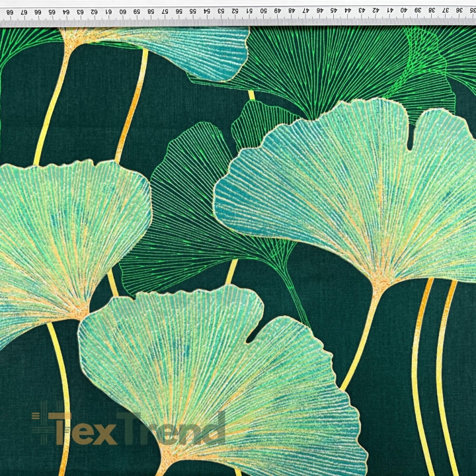Click the ruler number 36

point(459,10)
